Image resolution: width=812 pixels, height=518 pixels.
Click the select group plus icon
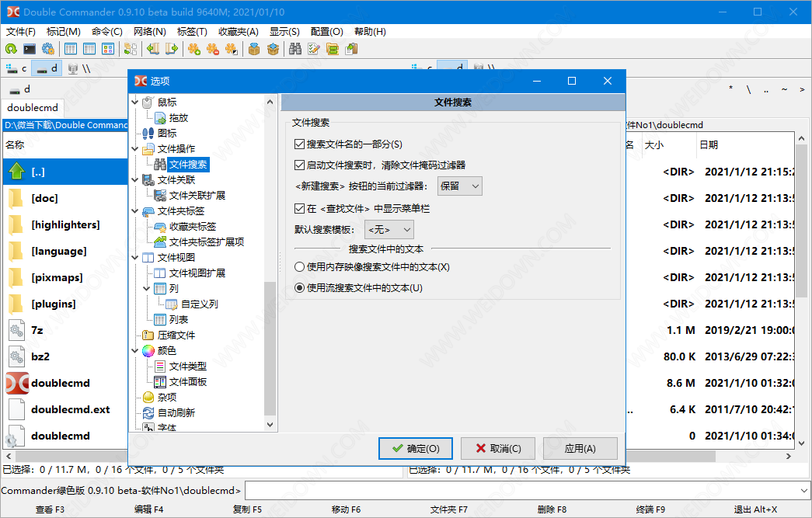point(194,49)
